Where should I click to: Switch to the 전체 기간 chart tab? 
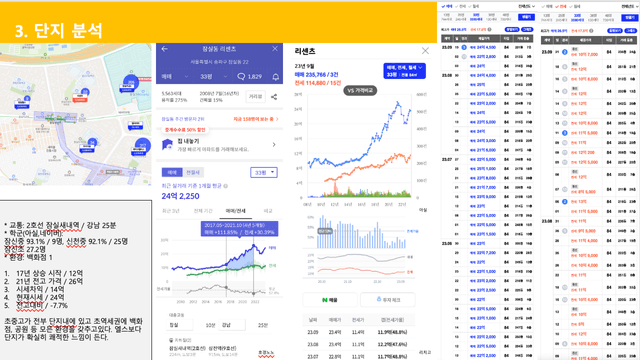pos(203,211)
